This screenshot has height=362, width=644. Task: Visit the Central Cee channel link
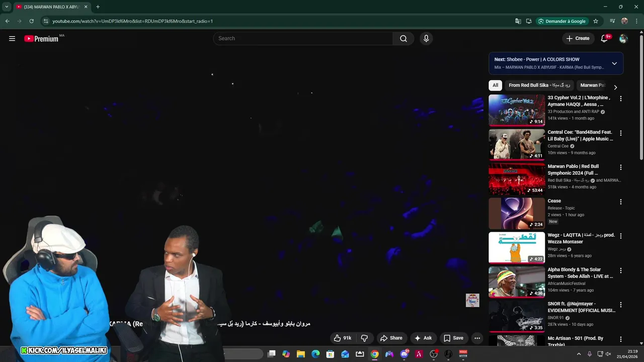tap(558, 146)
